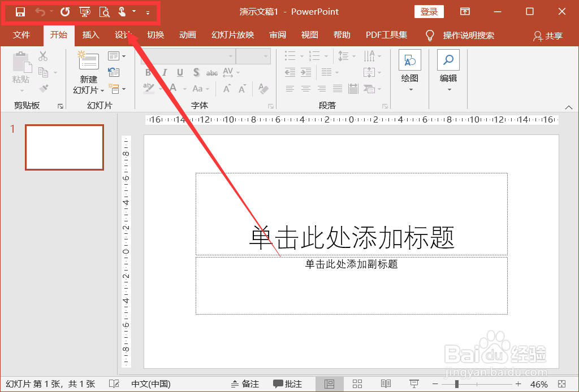Open the font name combo box
This screenshot has width=579, height=392.
pos(188,56)
